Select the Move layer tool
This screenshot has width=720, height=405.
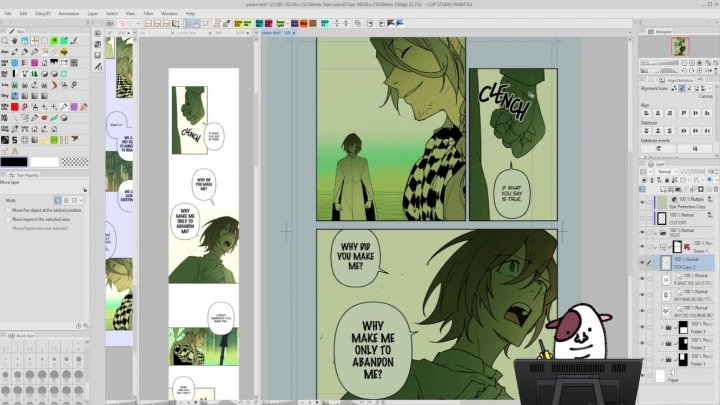(x=34, y=41)
